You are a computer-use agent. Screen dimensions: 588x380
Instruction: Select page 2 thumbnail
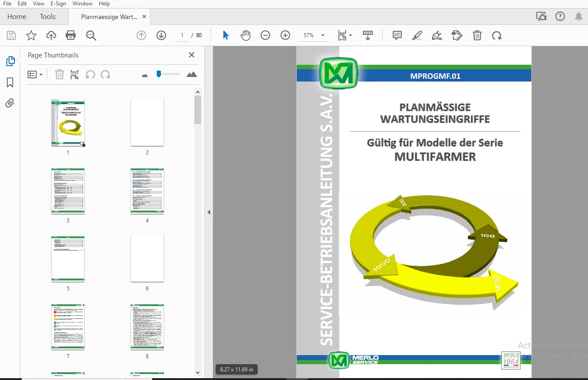tap(147, 123)
